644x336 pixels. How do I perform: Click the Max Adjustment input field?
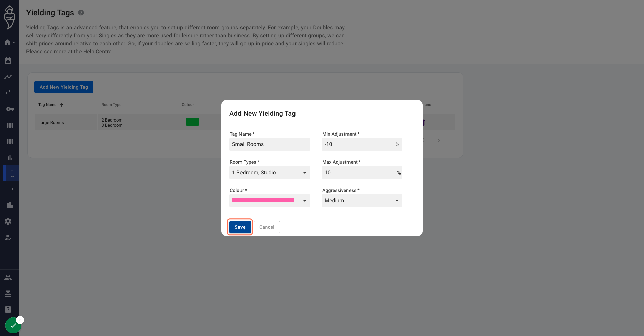pos(362,173)
